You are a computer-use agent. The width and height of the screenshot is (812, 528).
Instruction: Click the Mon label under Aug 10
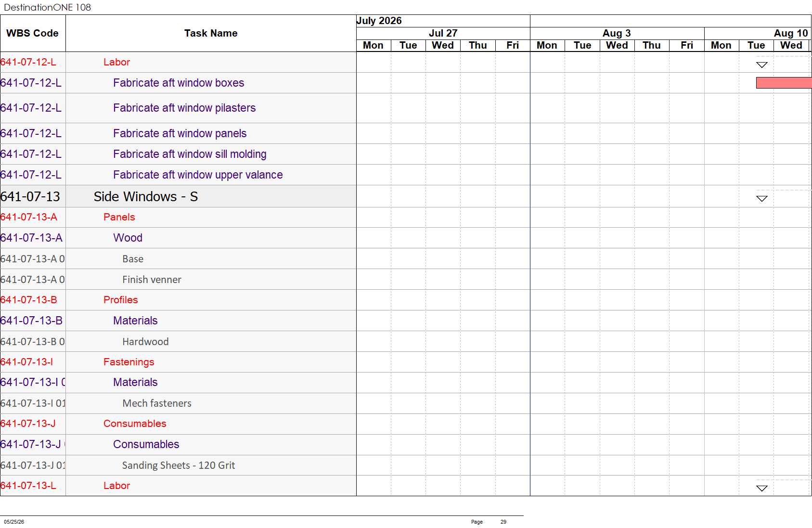click(721, 45)
